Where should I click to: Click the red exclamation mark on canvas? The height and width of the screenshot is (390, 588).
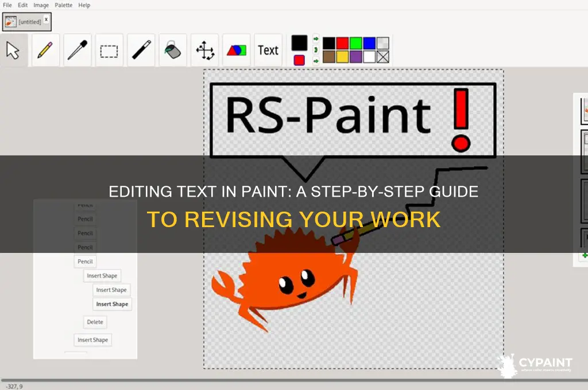(x=461, y=120)
